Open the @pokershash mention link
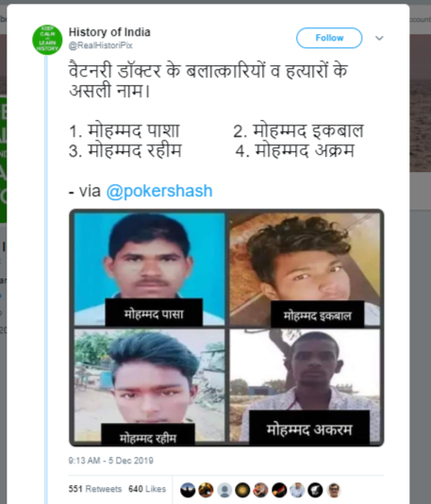 click(x=159, y=191)
